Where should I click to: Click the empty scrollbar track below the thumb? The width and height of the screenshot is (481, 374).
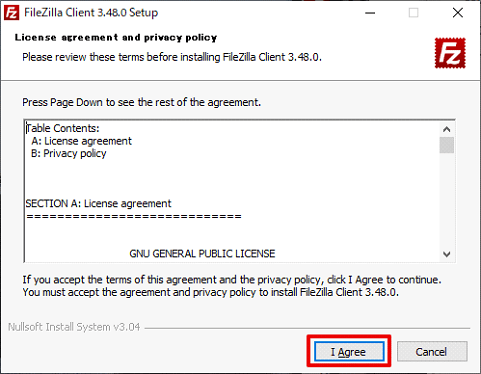click(447, 200)
